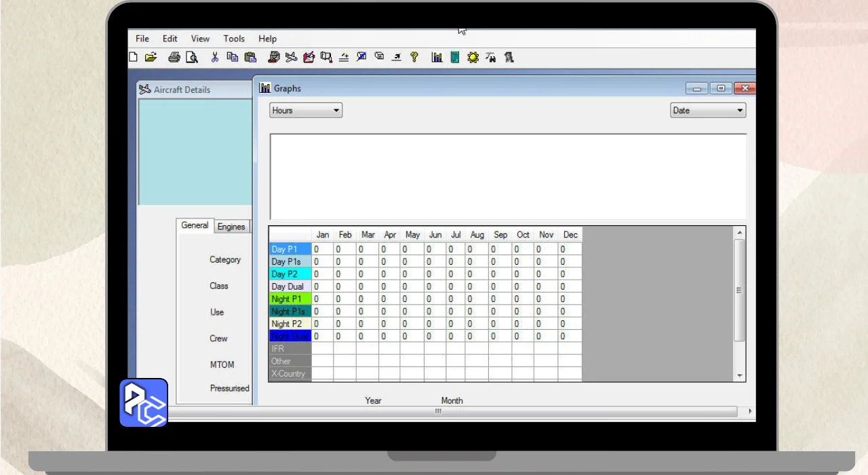Click the yellow sun gear icon
The image size is (868, 475).
[x=473, y=58]
